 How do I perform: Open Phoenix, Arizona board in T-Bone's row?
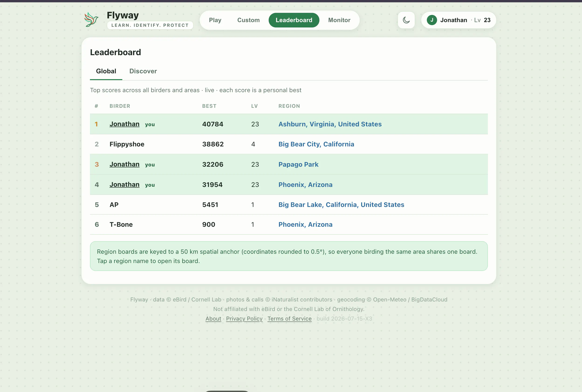click(x=305, y=224)
